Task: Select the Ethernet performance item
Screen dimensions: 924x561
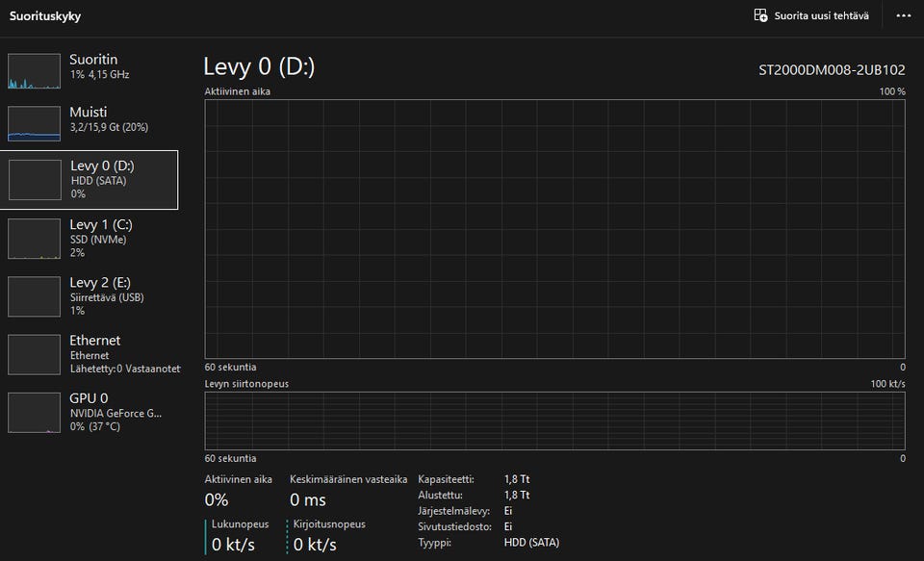Action: click(x=89, y=354)
